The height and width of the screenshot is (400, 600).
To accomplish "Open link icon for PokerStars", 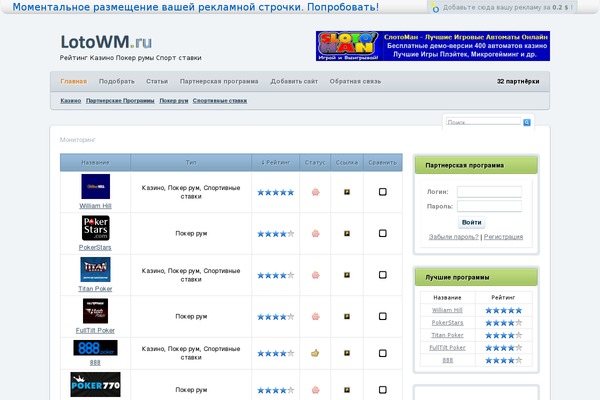I will coord(347,233).
